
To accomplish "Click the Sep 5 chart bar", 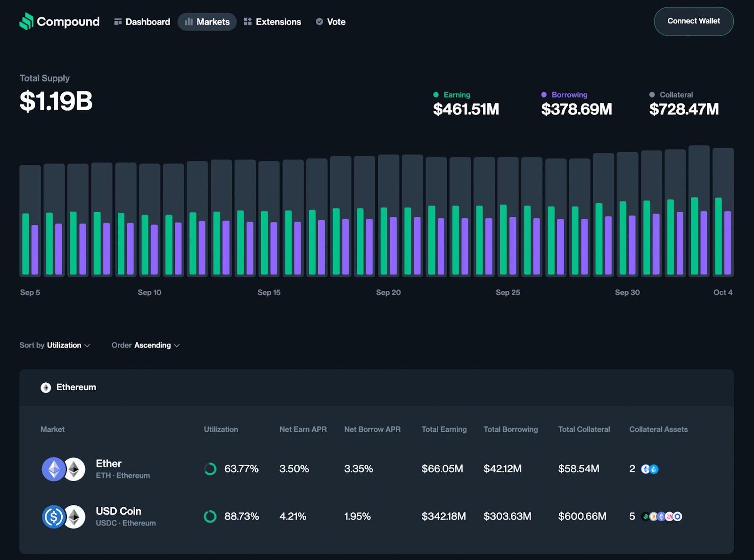I will tap(30, 220).
